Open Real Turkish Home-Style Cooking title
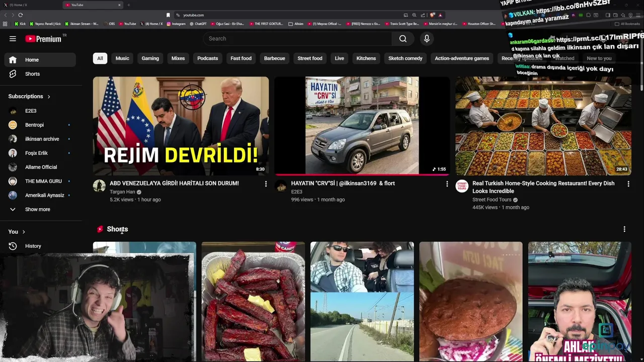 [543, 187]
